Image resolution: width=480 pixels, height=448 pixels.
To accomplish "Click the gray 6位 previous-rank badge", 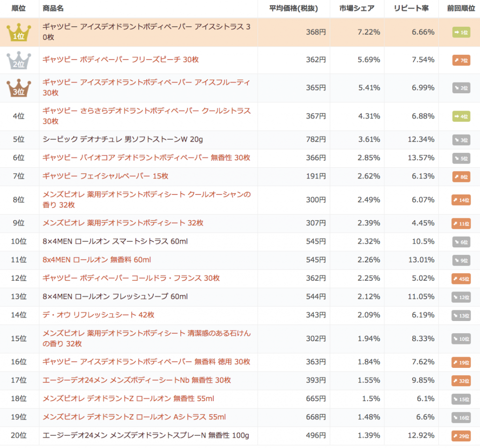I will 461,242.
